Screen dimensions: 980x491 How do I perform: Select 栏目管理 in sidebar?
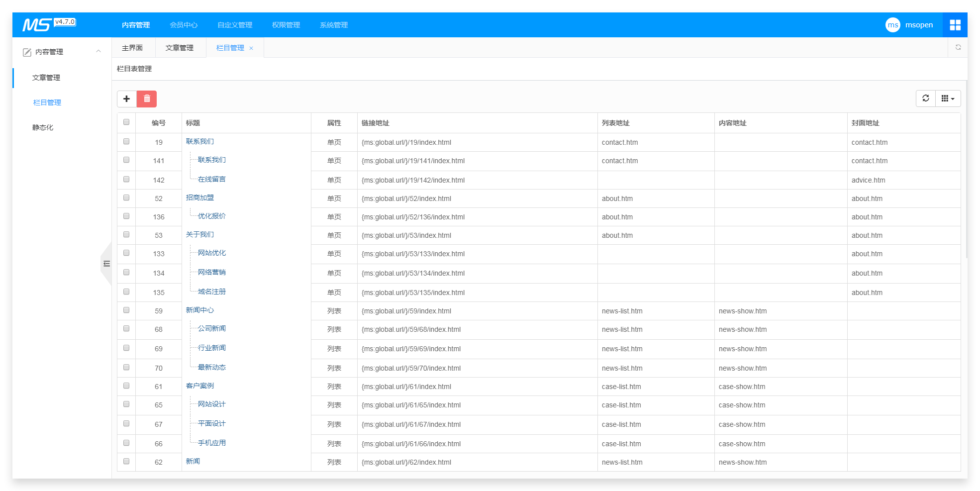click(x=47, y=102)
